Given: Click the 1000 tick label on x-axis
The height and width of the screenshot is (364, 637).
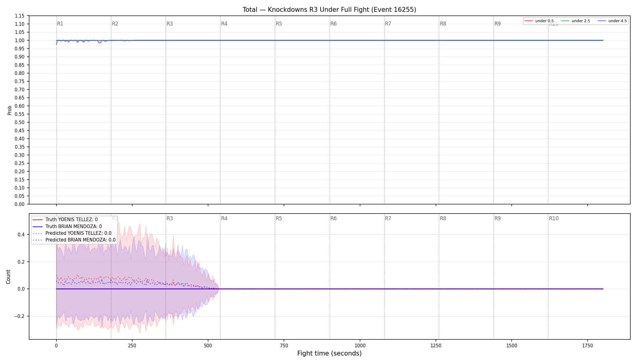Looking at the screenshot, I should pyautogui.click(x=360, y=345).
